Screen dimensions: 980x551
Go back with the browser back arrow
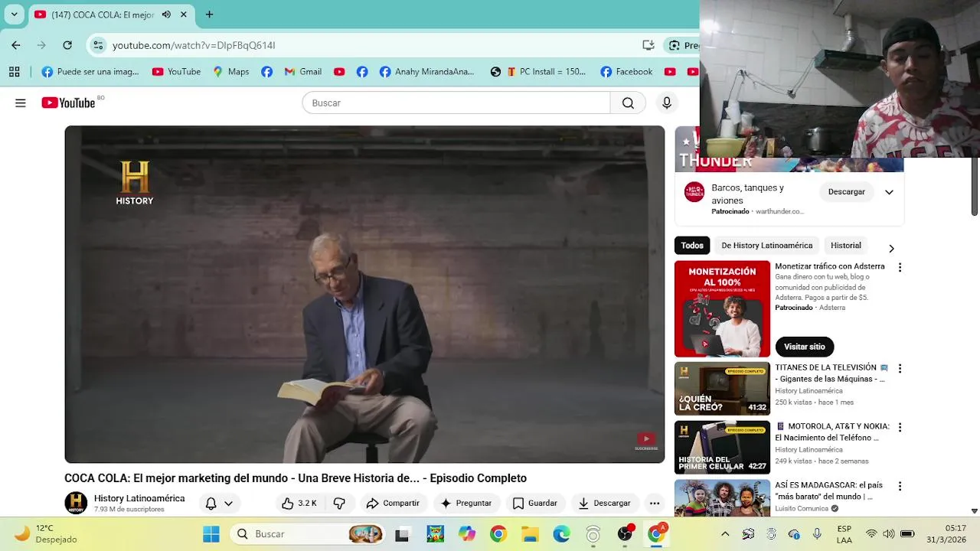click(16, 45)
